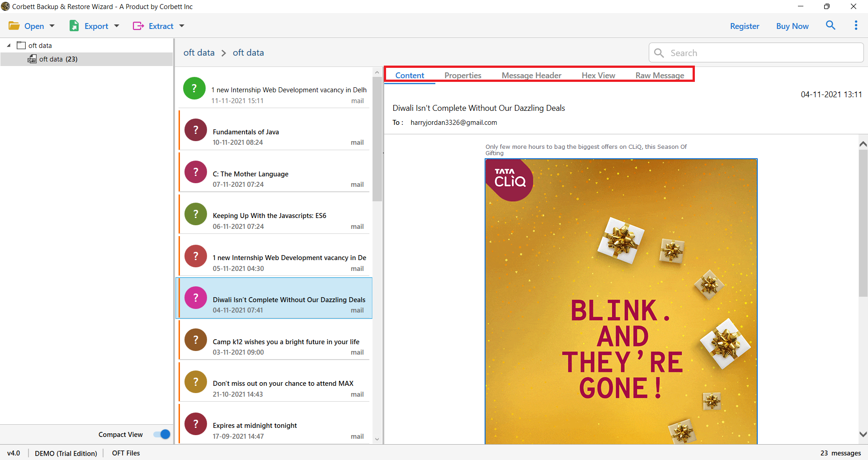Image resolution: width=868 pixels, height=460 pixels.
Task: Click the Extract arrow icon
Action: coord(138,26)
